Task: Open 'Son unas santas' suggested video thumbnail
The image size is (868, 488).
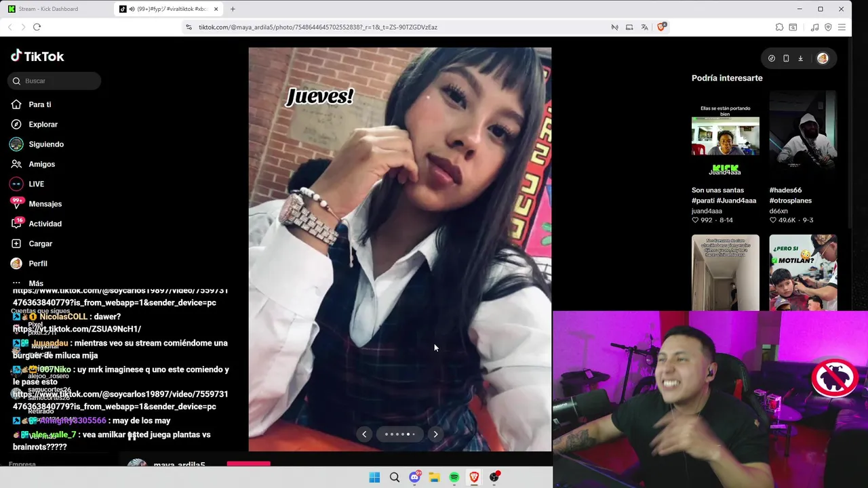Action: click(x=726, y=136)
